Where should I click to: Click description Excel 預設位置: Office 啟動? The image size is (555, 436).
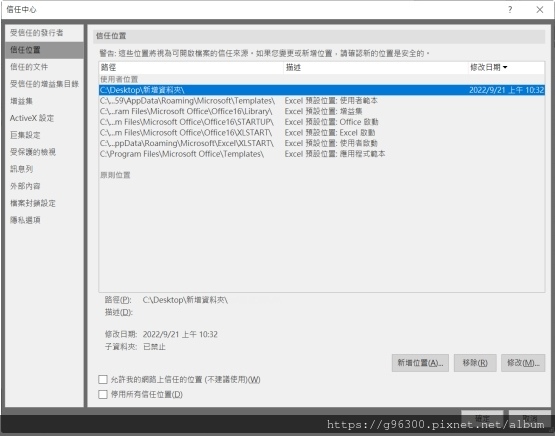[x=331, y=122]
